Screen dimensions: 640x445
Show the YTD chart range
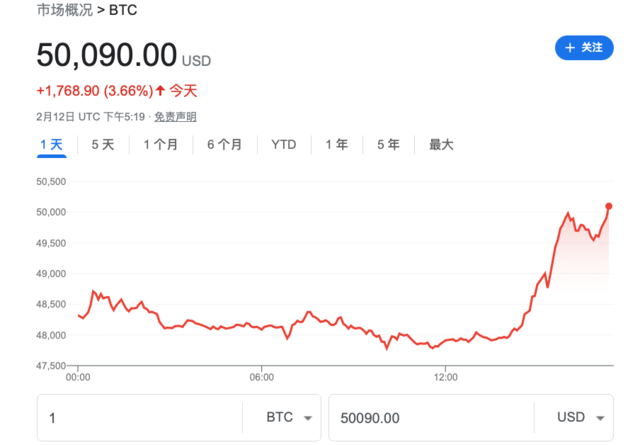pos(284,145)
